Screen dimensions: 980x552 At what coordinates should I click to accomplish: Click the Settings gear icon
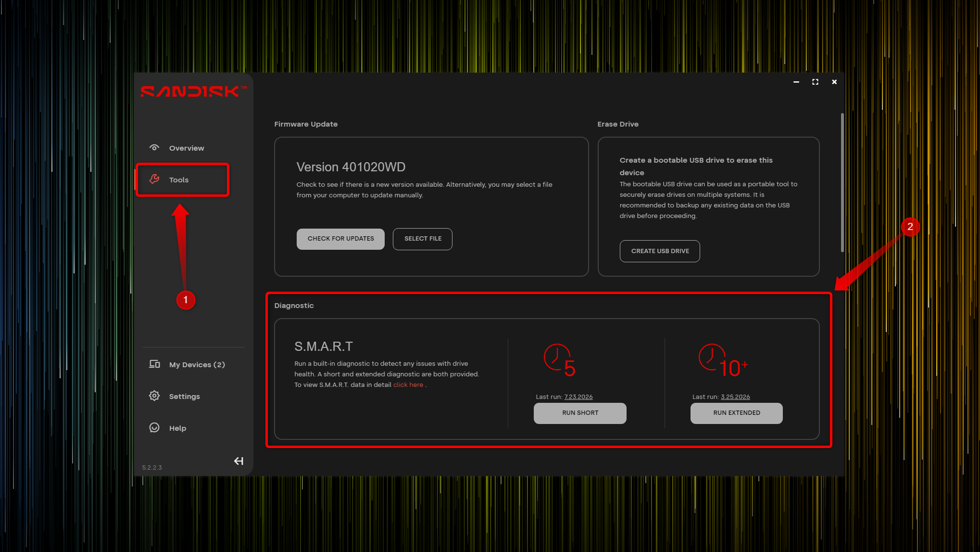click(x=154, y=396)
